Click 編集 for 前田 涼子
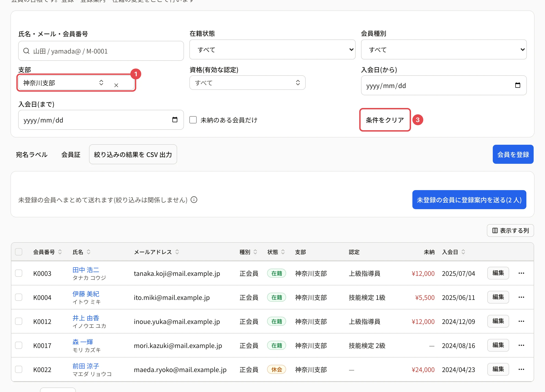545x392 pixels. click(x=498, y=369)
